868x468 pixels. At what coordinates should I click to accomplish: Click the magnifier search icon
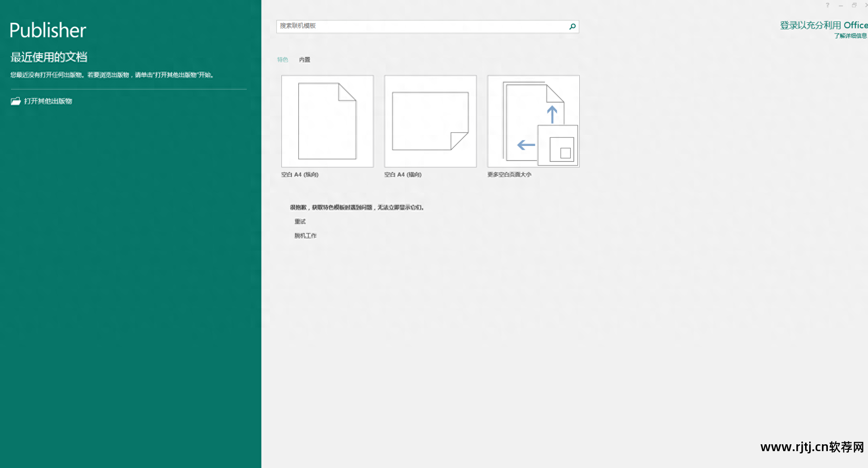tap(572, 26)
